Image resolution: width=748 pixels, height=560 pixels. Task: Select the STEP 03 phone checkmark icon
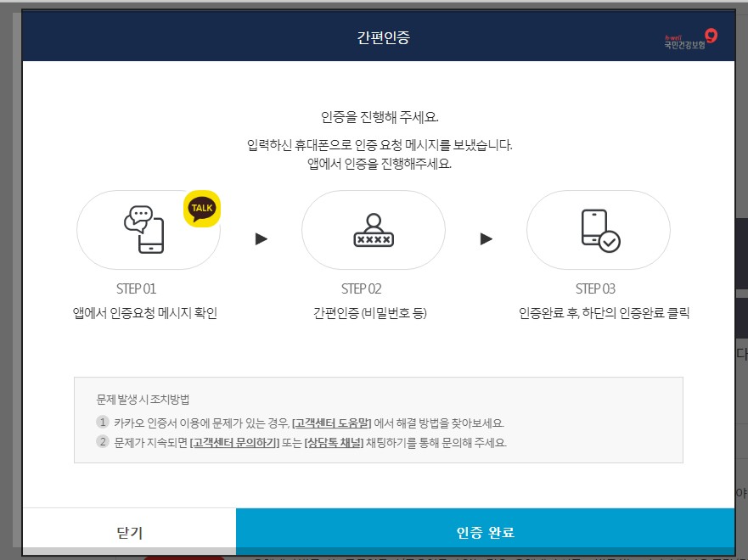point(601,229)
